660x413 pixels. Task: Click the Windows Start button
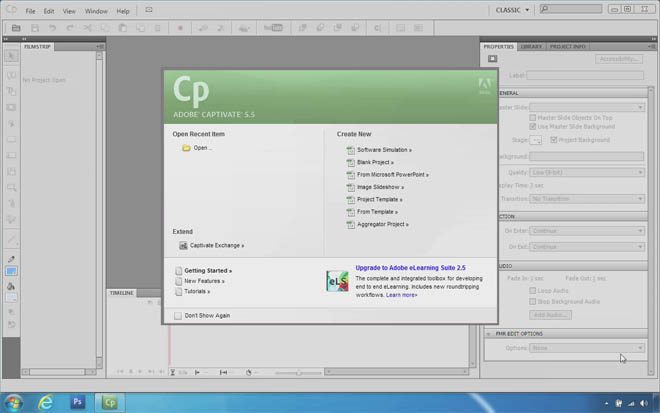[x=13, y=403]
